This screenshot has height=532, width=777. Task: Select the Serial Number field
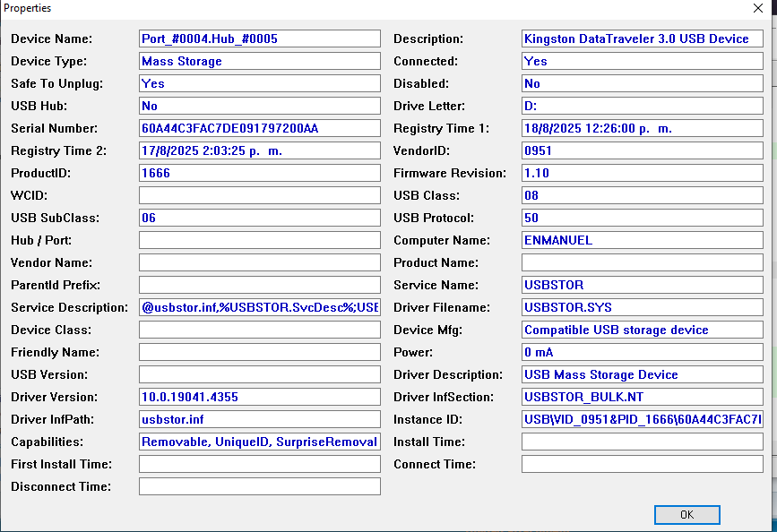[x=260, y=128]
